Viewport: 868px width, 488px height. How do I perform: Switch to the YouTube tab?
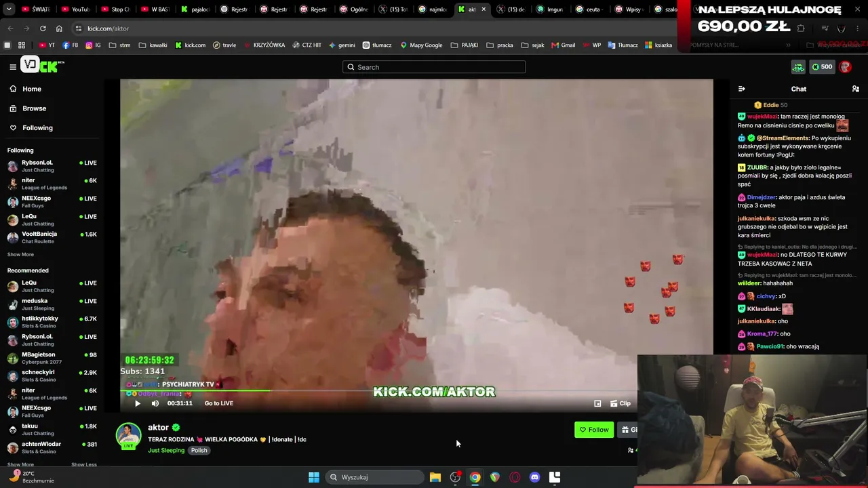point(76,9)
